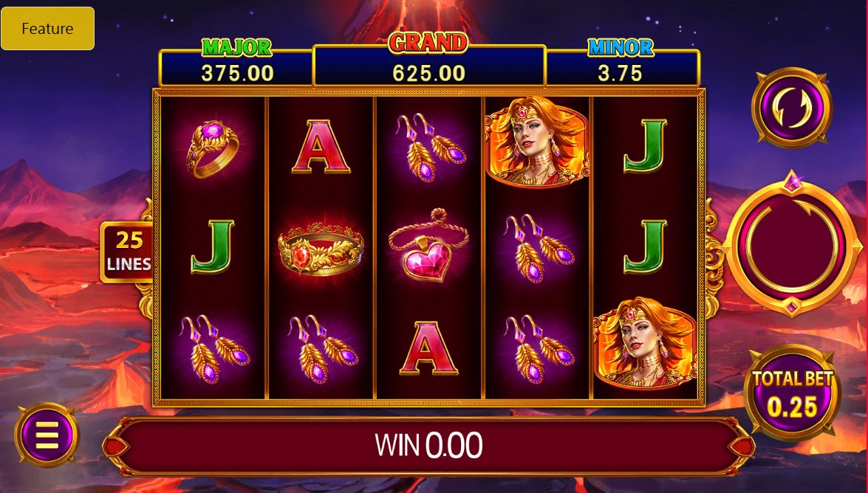Click the Minor jackpot 3.75 panel
Screen dimensions: 868x493
(x=622, y=67)
